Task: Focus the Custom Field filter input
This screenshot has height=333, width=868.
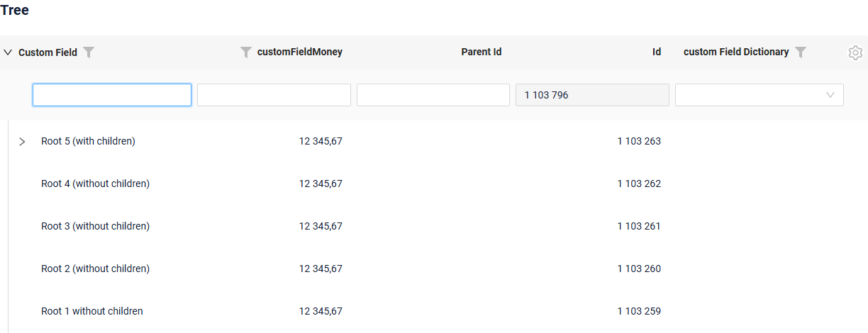Action: point(112,95)
